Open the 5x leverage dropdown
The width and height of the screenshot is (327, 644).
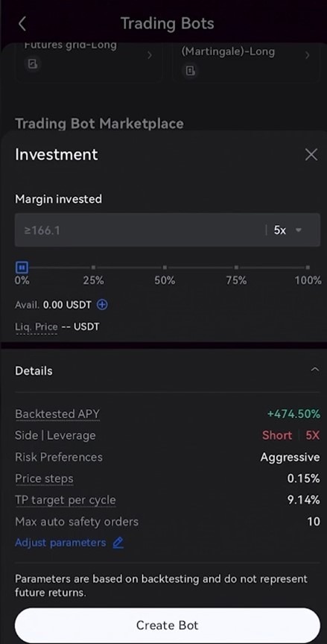[288, 230]
